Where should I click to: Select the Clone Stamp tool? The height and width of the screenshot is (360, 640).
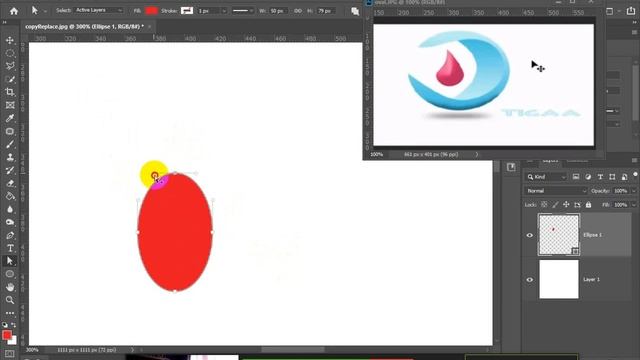(x=10, y=158)
